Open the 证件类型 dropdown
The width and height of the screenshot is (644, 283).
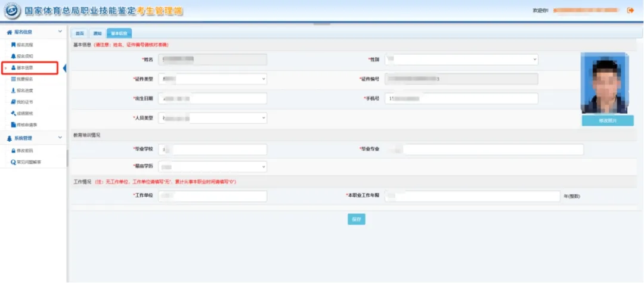213,79
